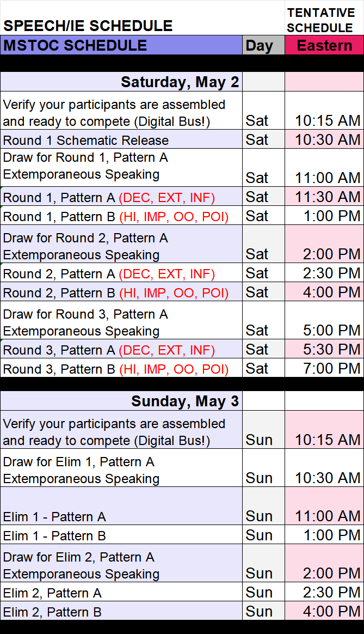Select the Draw for Round 3 cell
Viewport: 364px width, 634px height.
pos(85,322)
